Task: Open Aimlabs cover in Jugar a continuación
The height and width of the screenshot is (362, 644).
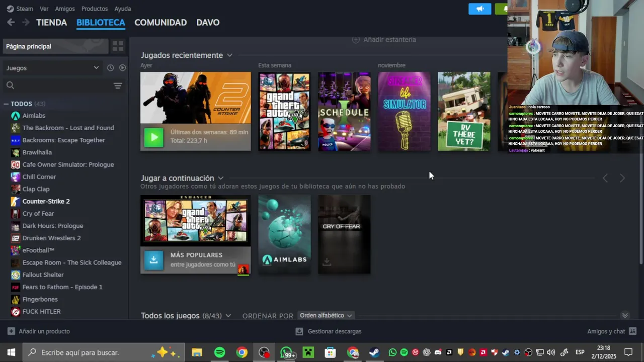Action: pos(284,235)
